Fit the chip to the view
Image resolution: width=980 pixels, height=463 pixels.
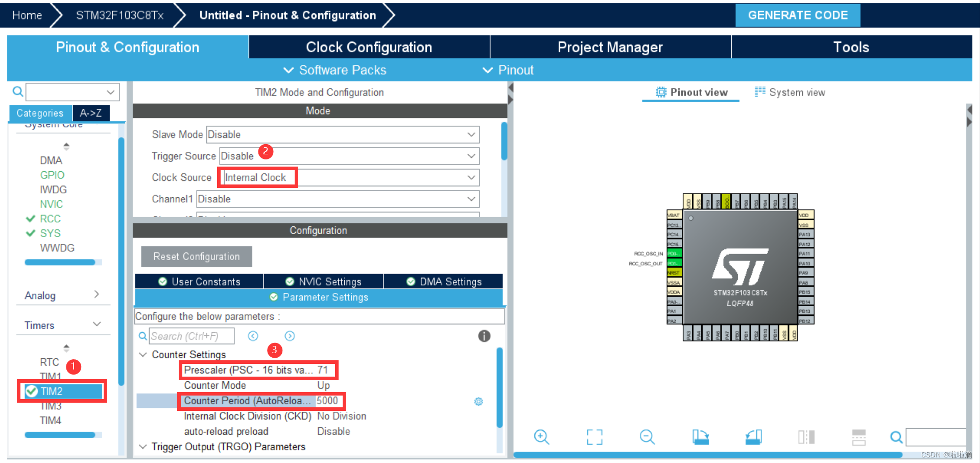coord(594,437)
